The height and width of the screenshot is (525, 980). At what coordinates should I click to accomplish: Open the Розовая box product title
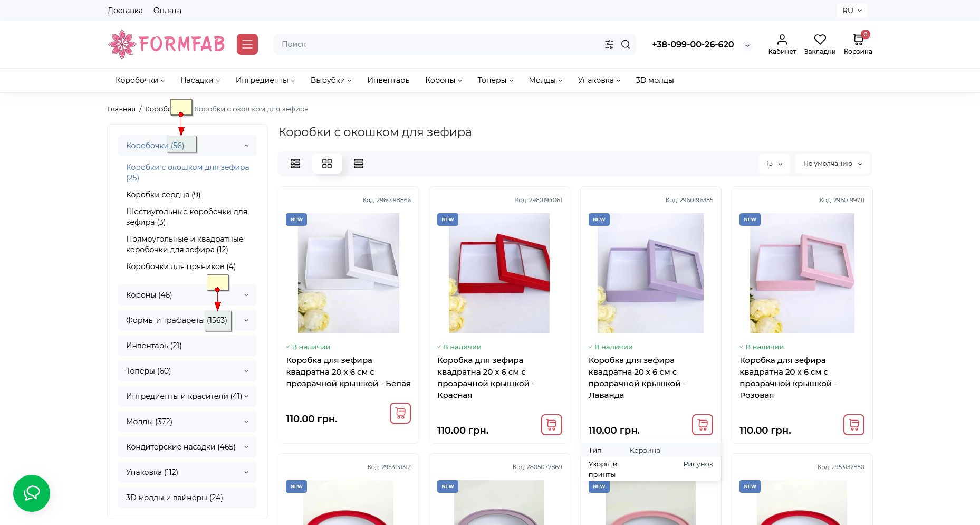(788, 378)
